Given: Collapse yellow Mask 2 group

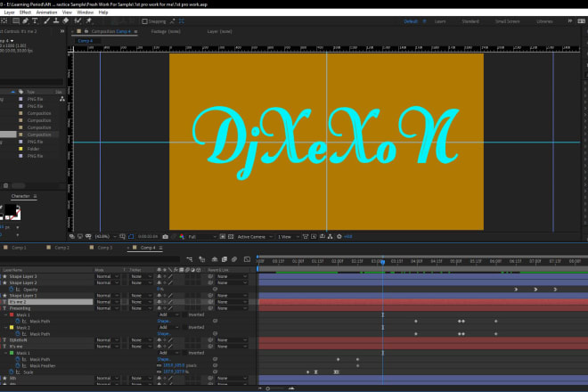Looking at the screenshot, I should (x=5, y=328).
